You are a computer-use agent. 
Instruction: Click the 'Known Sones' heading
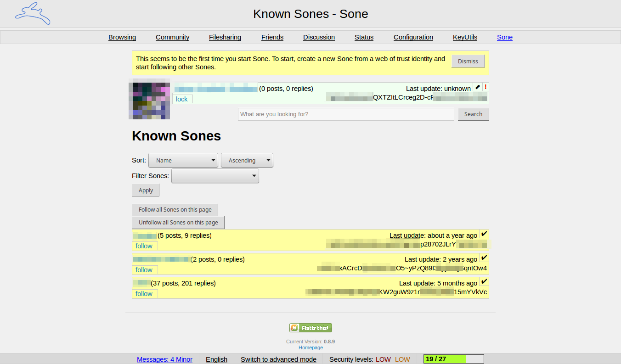pyautogui.click(x=176, y=136)
